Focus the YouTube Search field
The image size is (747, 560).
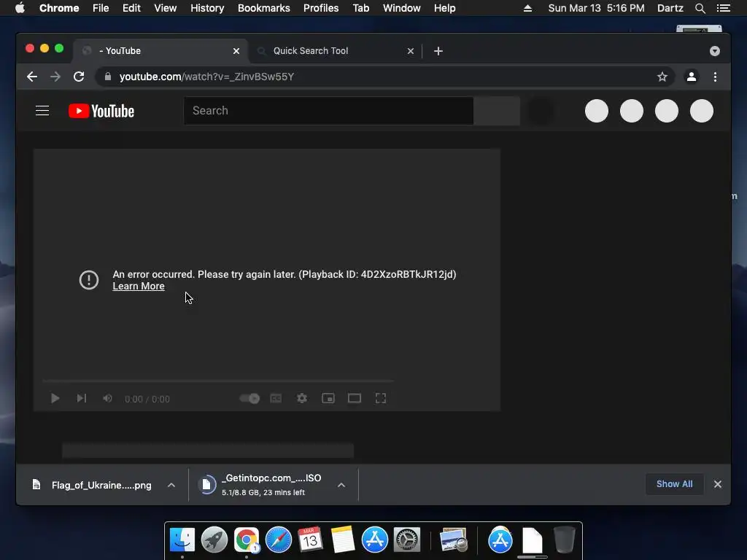click(x=329, y=111)
